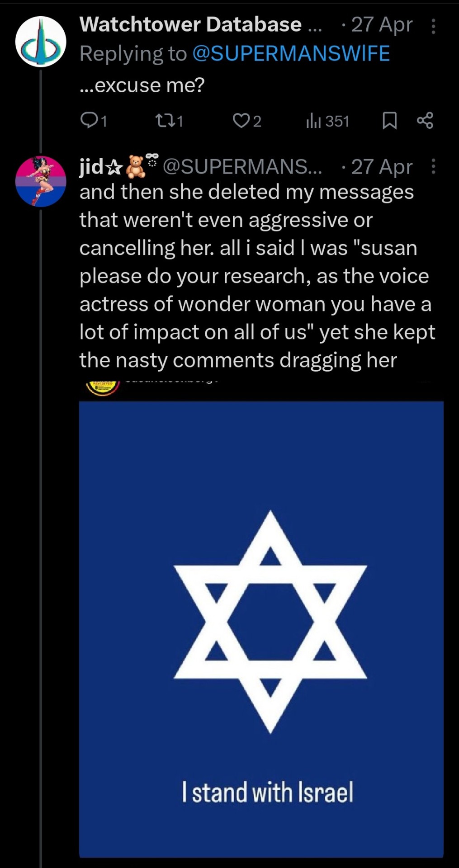The image size is (459, 868).
Task: Open more options for Watchtower Database tweet
Action: click(433, 26)
